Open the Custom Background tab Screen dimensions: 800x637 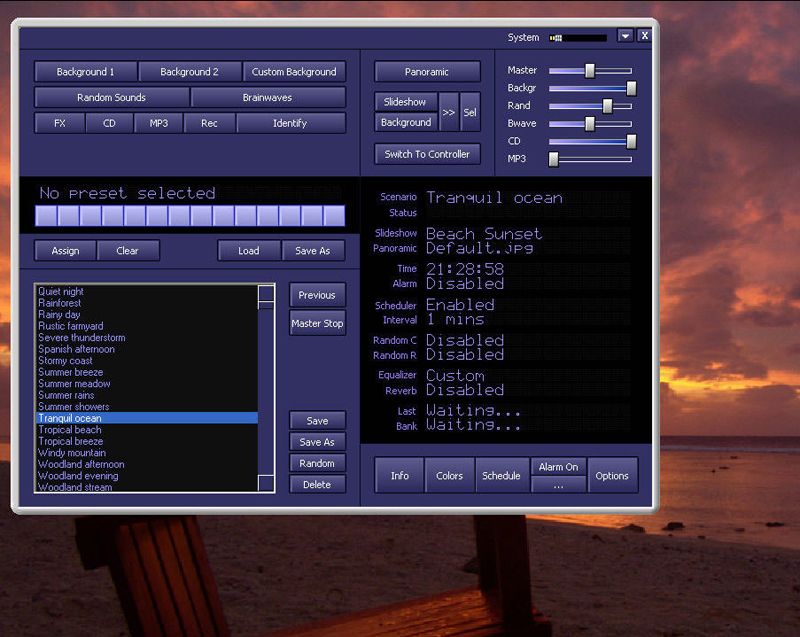tap(293, 71)
